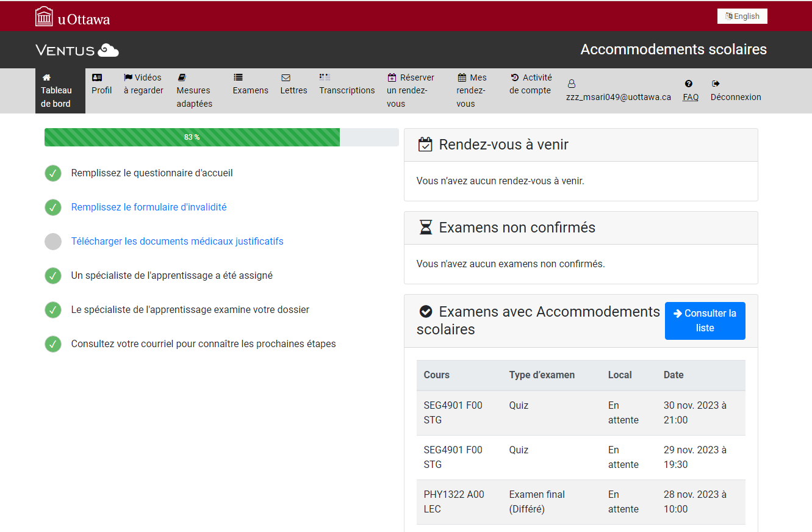Open Activité de compte menu item

point(531,84)
